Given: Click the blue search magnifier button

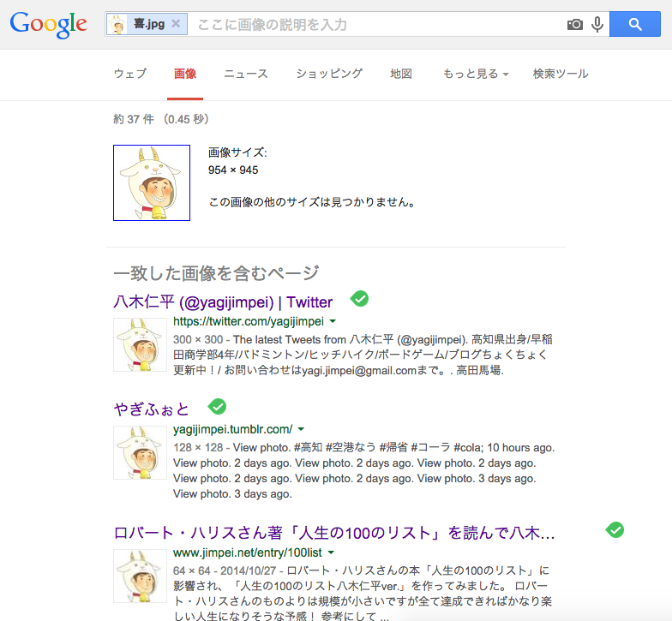Looking at the screenshot, I should (x=634, y=24).
